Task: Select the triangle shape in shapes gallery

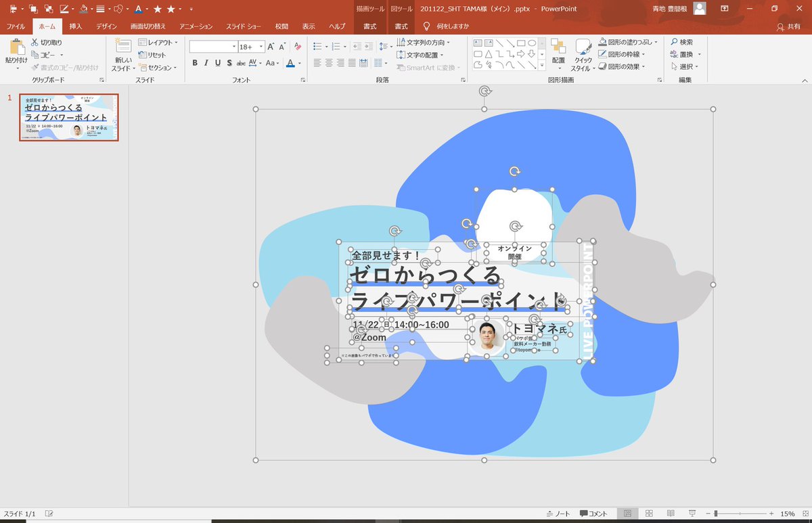Action: click(x=489, y=53)
